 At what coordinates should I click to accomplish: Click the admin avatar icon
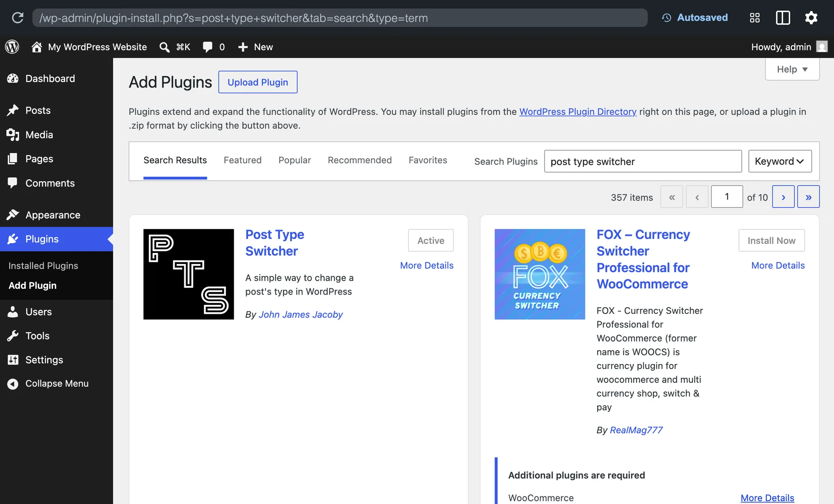(x=821, y=47)
